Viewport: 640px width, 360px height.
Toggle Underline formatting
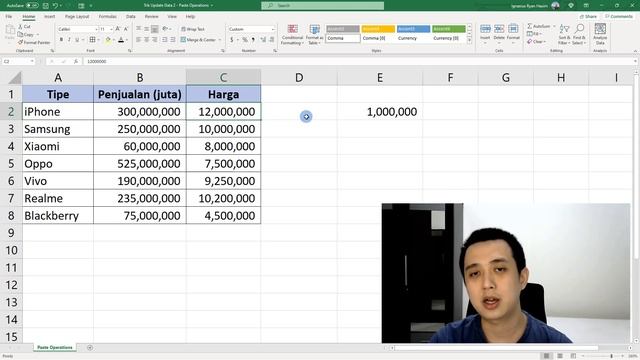pos(77,40)
